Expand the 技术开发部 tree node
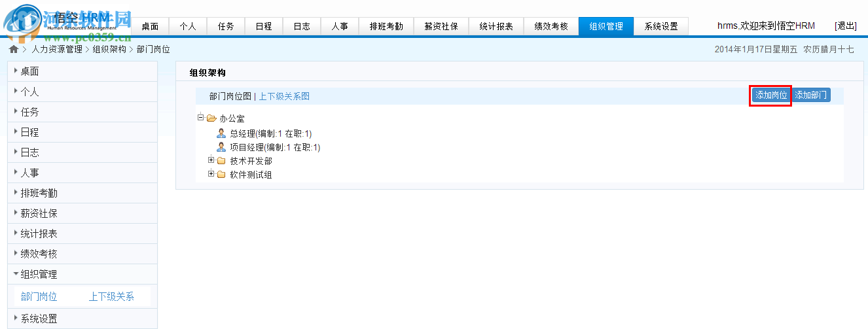 (211, 160)
